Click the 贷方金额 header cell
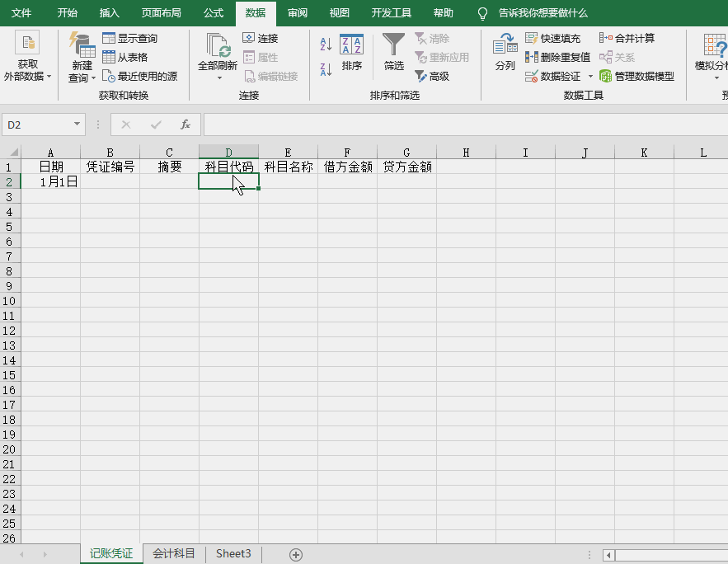This screenshot has width=728, height=564. pyautogui.click(x=407, y=167)
